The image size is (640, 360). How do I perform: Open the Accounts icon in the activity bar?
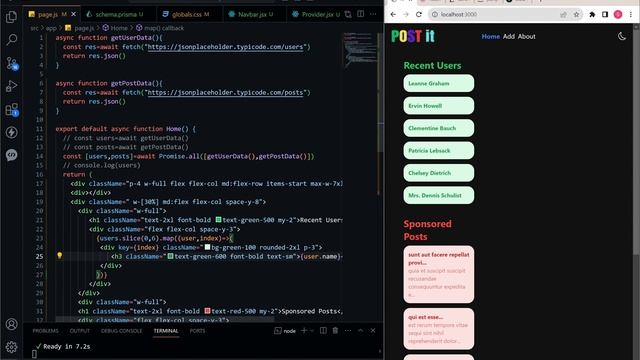[x=11, y=324]
